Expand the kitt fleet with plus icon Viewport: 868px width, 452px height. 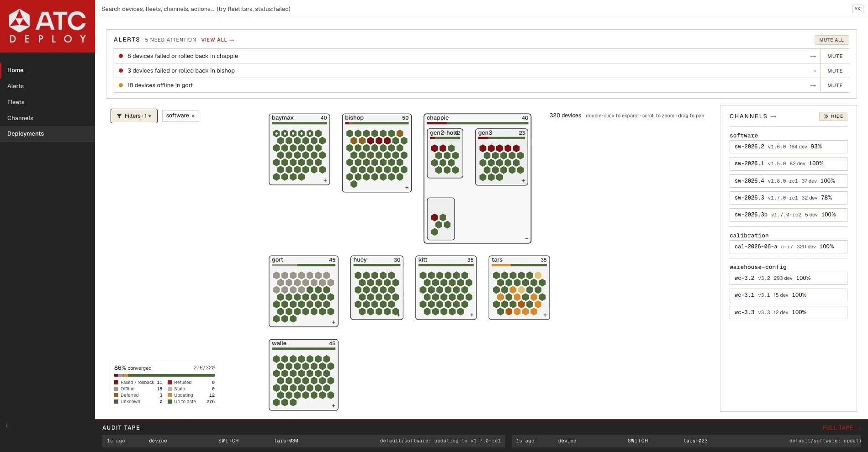coord(472,315)
